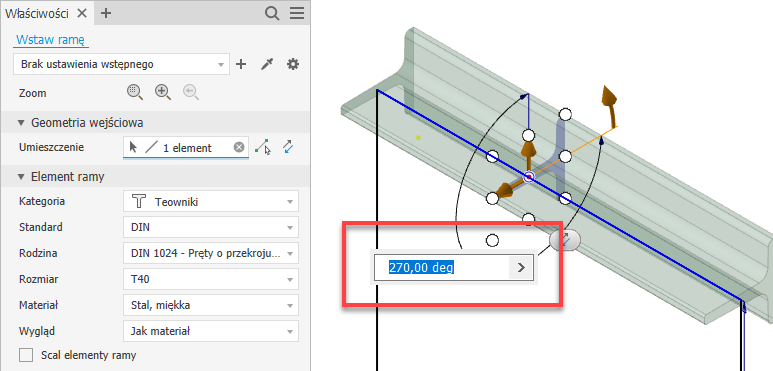
Task: Click the search magnifier icon in panel header
Action: pos(272,13)
